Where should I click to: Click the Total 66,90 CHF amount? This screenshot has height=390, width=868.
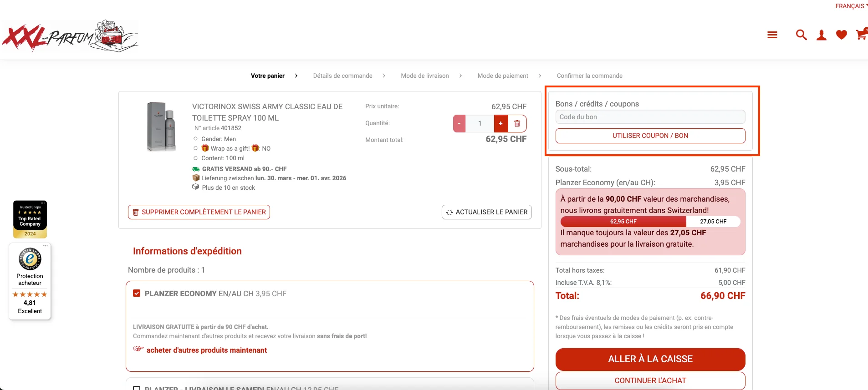723,296
